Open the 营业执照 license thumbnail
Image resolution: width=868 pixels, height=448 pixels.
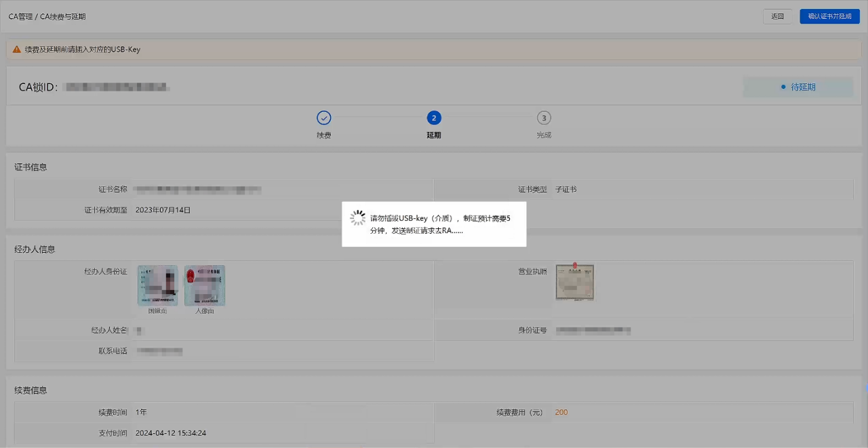[574, 283]
